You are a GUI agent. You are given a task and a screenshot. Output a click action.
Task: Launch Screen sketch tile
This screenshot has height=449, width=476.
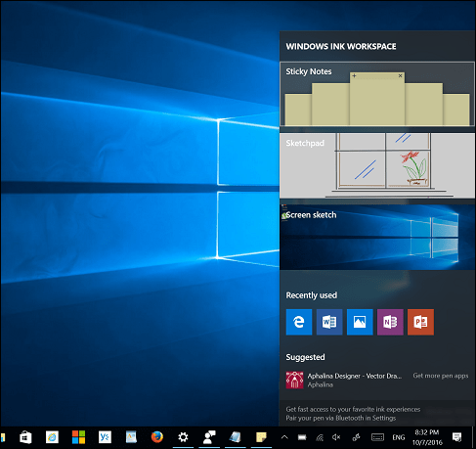click(x=377, y=237)
